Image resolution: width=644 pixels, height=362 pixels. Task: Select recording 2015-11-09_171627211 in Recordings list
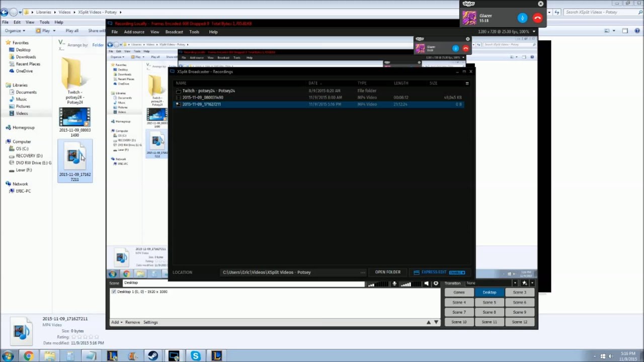(x=318, y=104)
